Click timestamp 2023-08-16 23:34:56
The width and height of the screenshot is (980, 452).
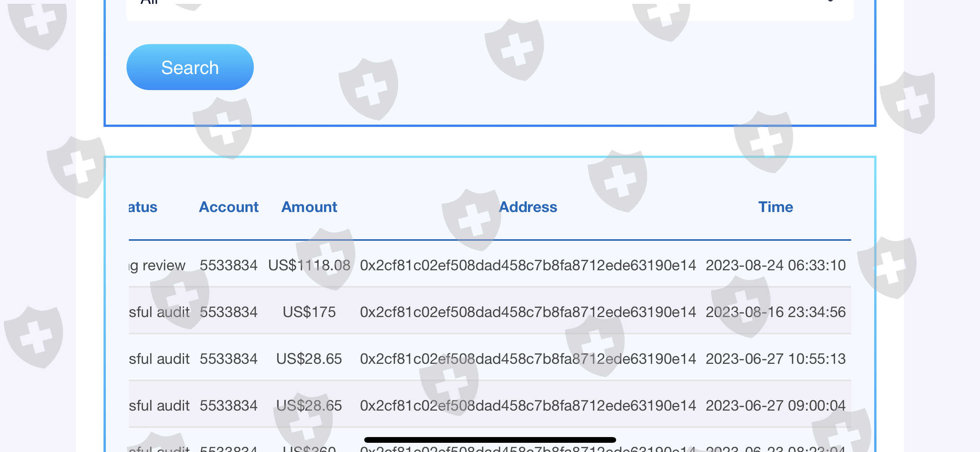(775, 312)
